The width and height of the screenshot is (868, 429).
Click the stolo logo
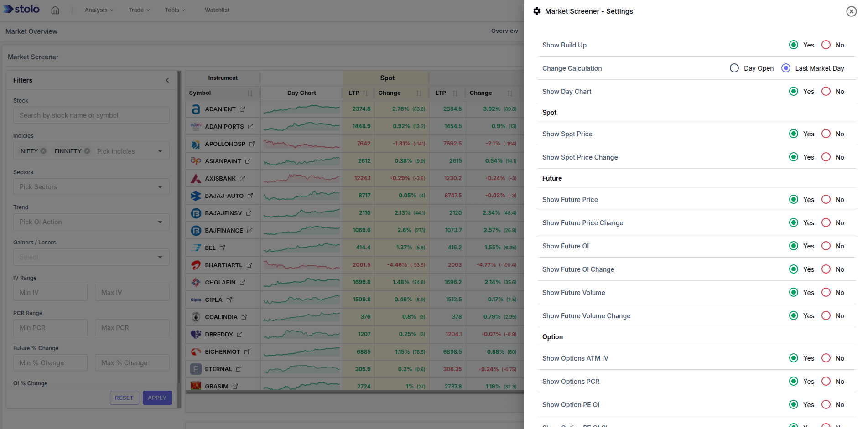click(21, 9)
